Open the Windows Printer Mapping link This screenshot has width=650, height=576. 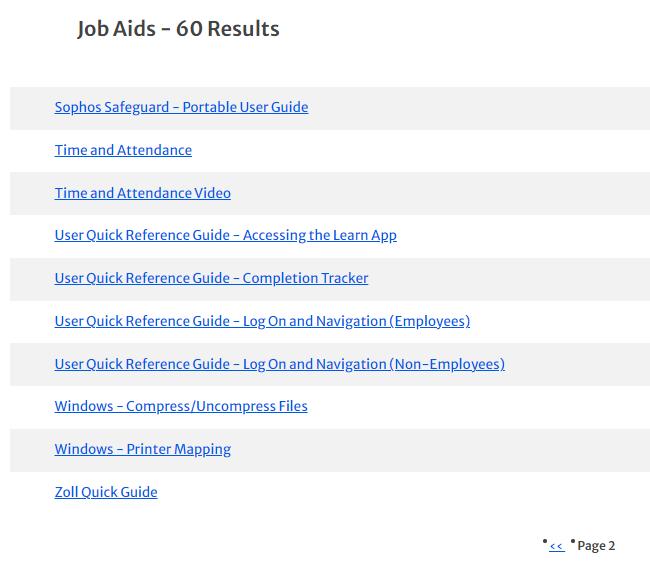142,449
